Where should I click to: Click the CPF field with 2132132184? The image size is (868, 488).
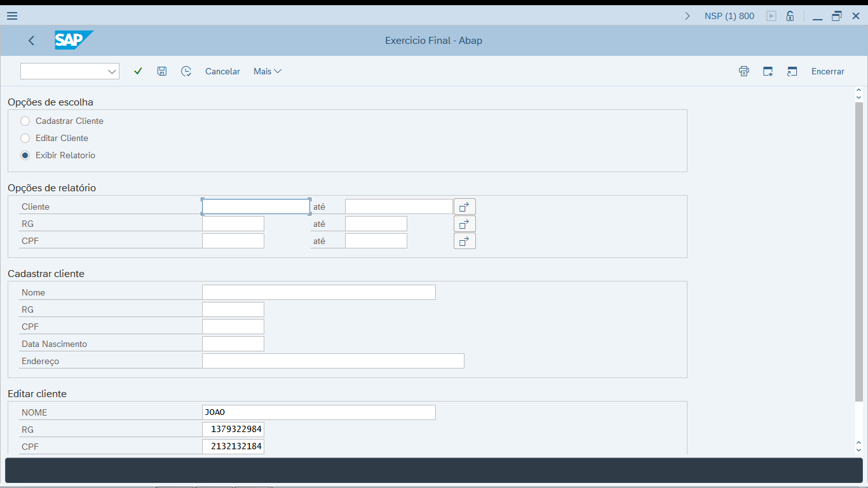[233, 447]
